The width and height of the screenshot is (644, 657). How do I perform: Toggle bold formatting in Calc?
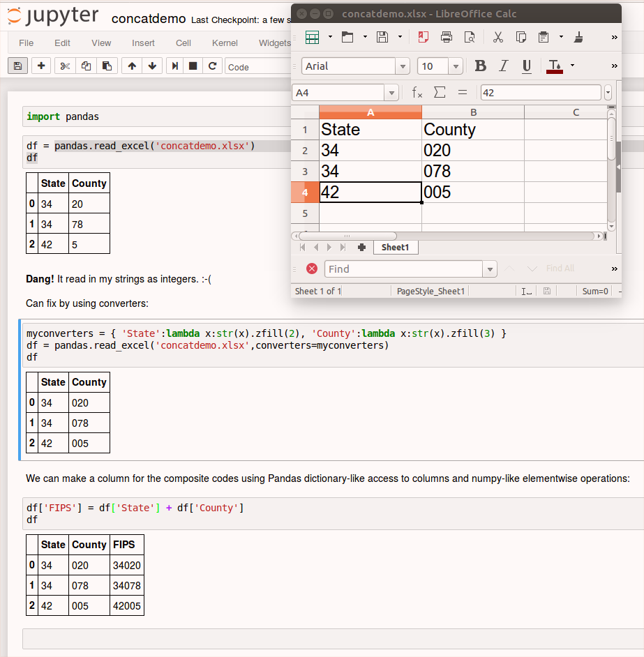480,66
